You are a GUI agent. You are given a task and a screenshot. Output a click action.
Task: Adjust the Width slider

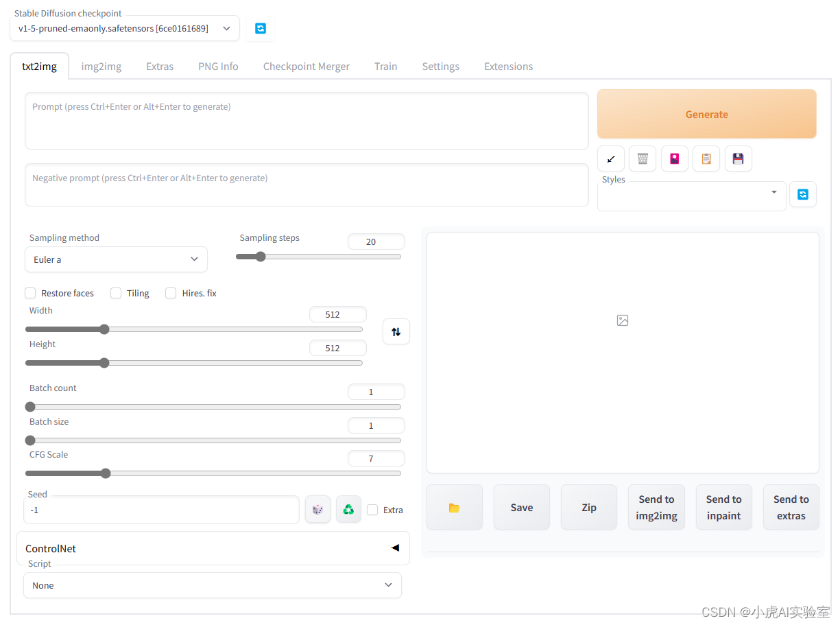194,329
